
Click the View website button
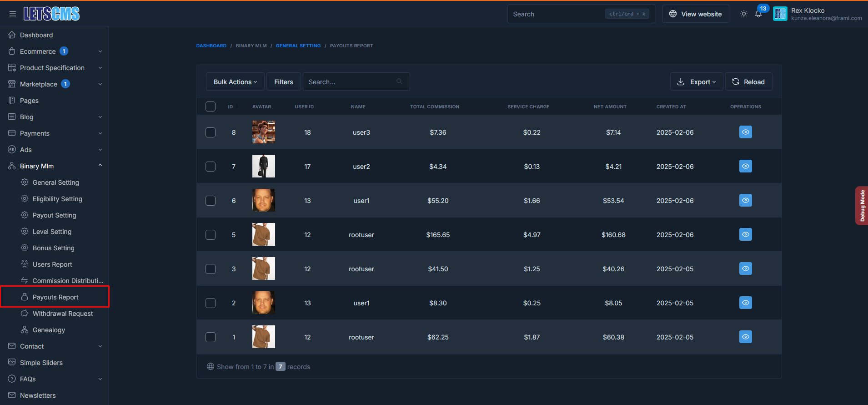click(x=696, y=14)
